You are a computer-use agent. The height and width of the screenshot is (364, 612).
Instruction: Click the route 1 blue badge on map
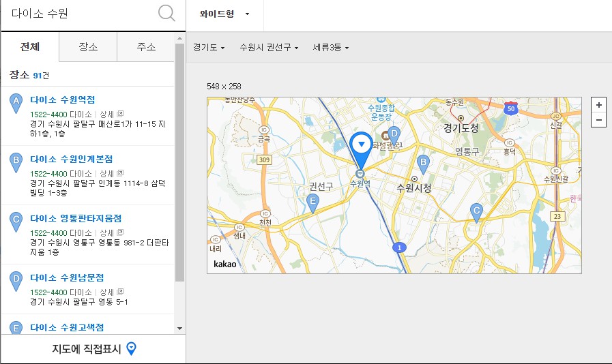click(x=399, y=247)
